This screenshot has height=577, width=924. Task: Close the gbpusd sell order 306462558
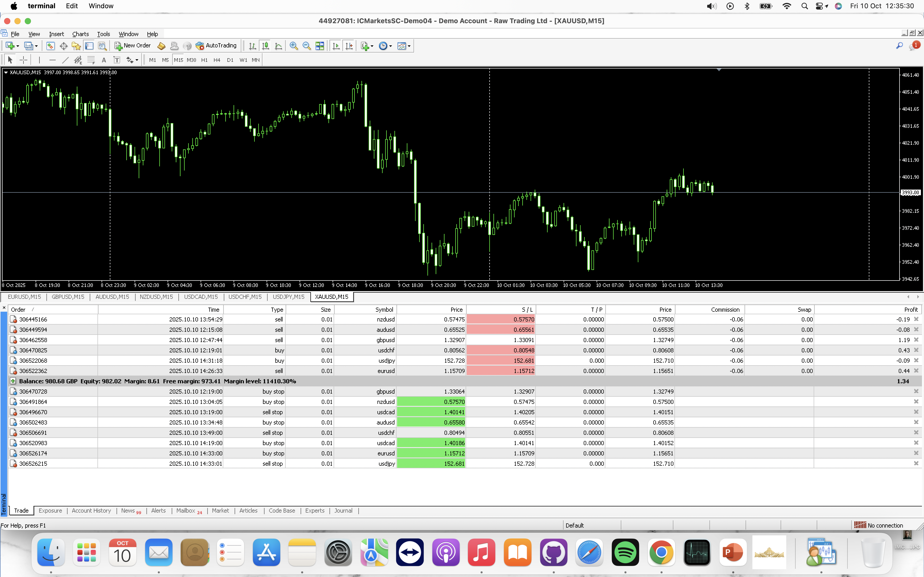coord(916,340)
